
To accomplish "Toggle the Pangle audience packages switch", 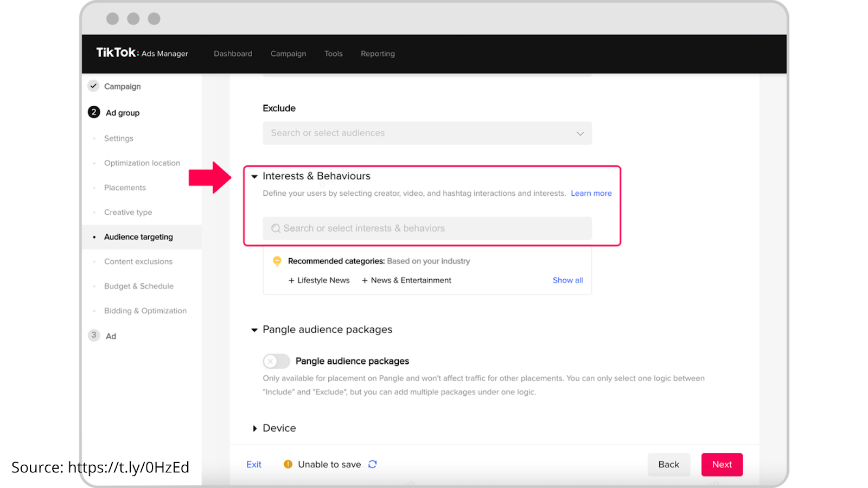I will click(x=276, y=361).
